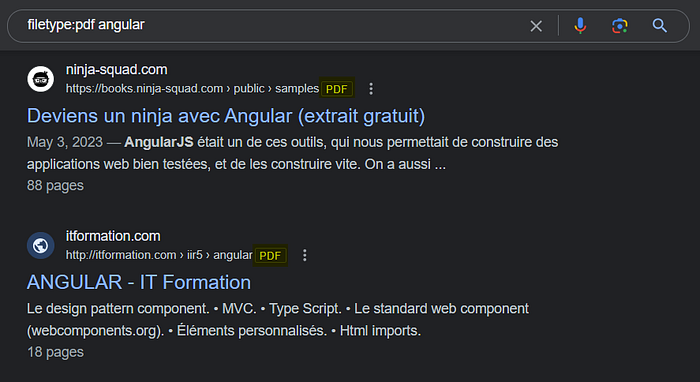Screen dimensions: 700x382
Task: Click the magnifying glass search icon
Action: [659, 26]
